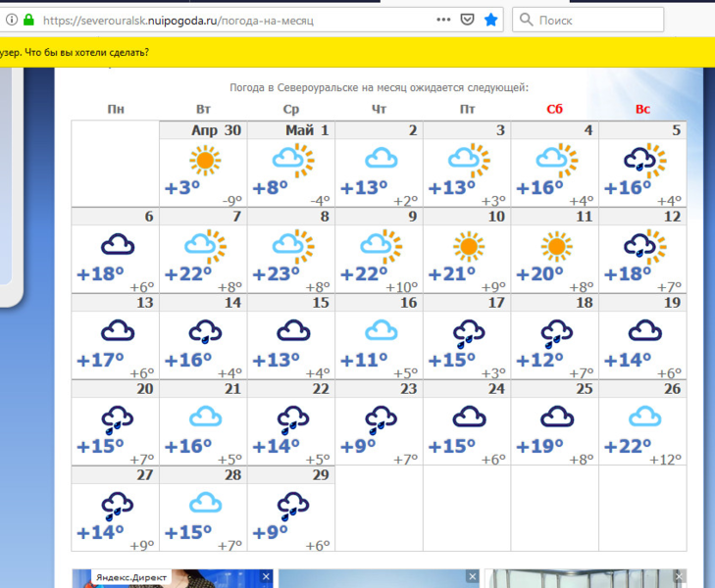The width and height of the screenshot is (715, 588).
Task: Click the yellow notification bar message
Action: click(75, 52)
